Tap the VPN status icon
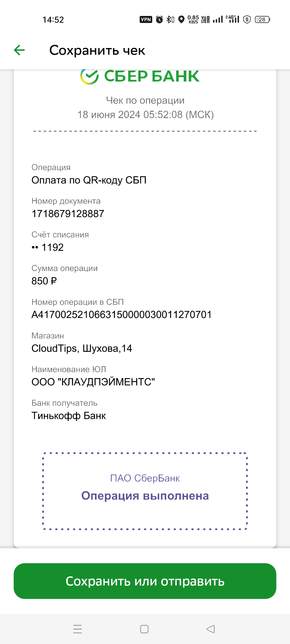This screenshot has height=644, width=290. click(x=146, y=20)
